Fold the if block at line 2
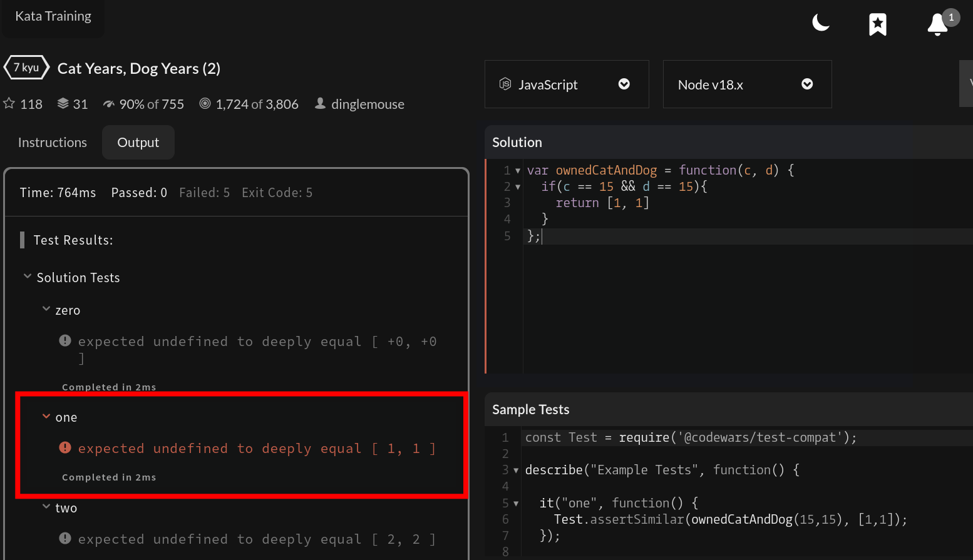 (518, 187)
